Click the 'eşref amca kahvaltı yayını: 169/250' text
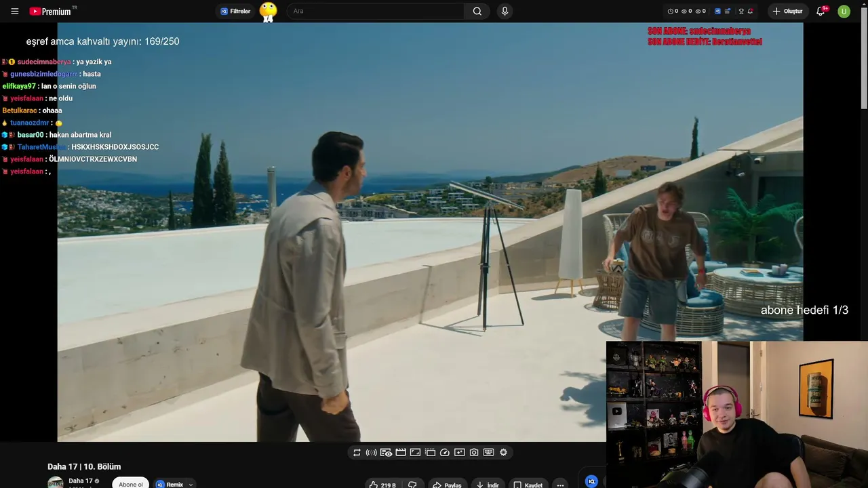868x488 pixels. (x=103, y=41)
